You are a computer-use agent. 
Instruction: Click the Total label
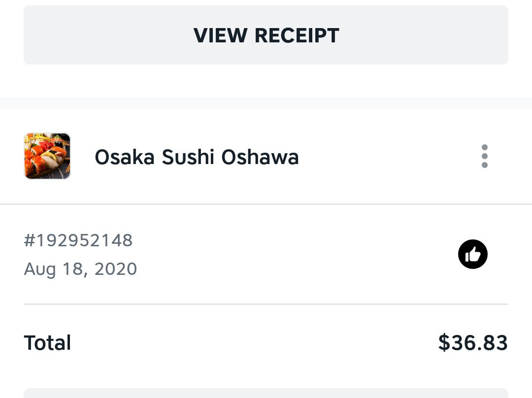[47, 342]
